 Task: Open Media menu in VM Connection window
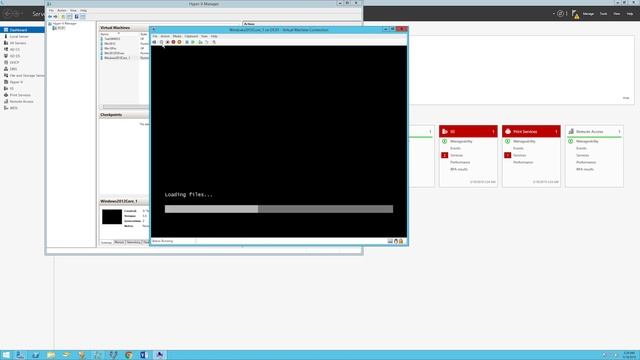177,36
